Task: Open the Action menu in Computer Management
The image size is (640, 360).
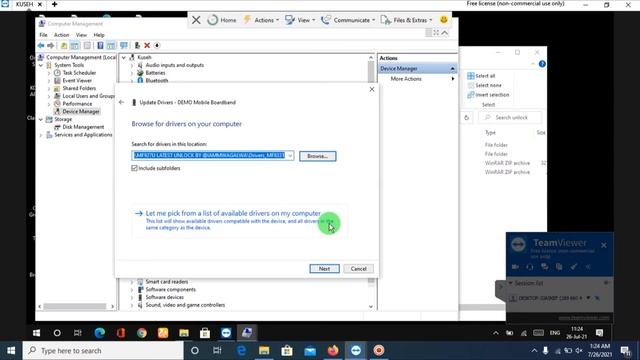Action: (62, 35)
